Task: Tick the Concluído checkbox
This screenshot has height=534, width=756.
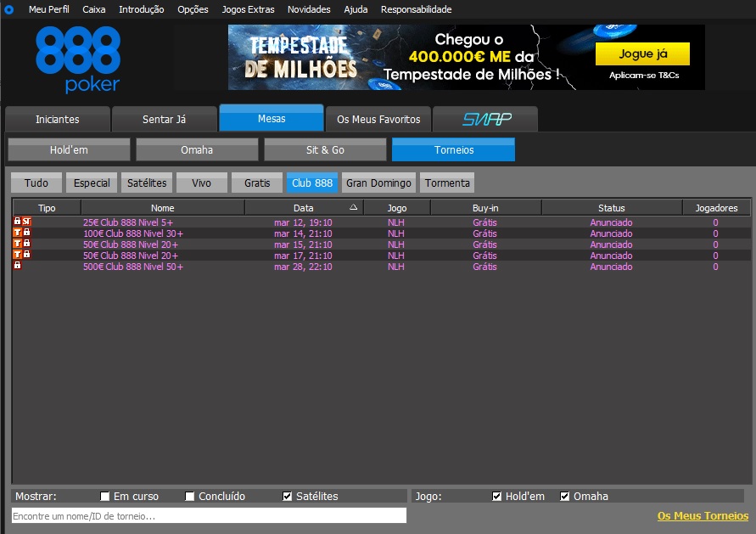Action: pyautogui.click(x=189, y=497)
